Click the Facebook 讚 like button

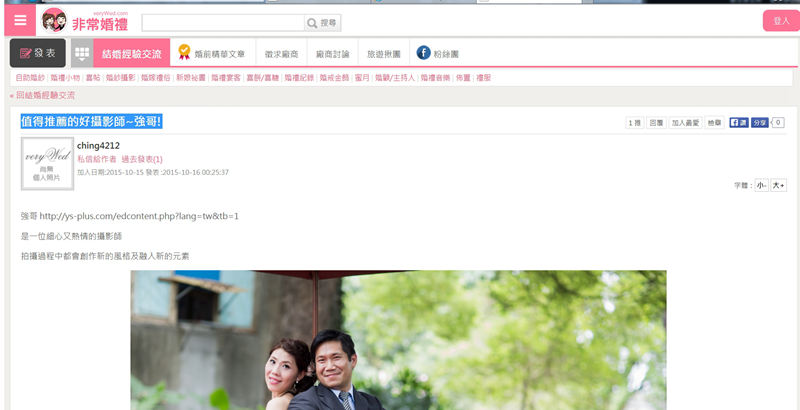(x=739, y=122)
